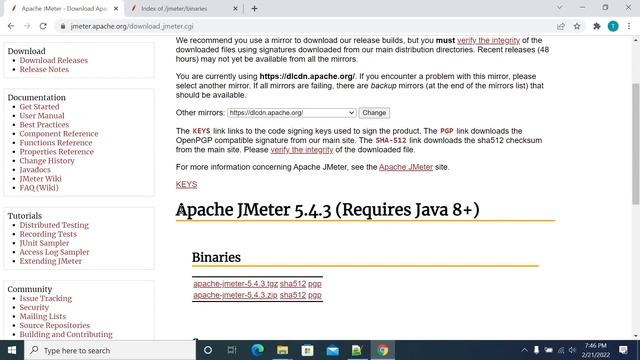Open the Change History link
This screenshot has height=360, width=640.
click(x=47, y=161)
